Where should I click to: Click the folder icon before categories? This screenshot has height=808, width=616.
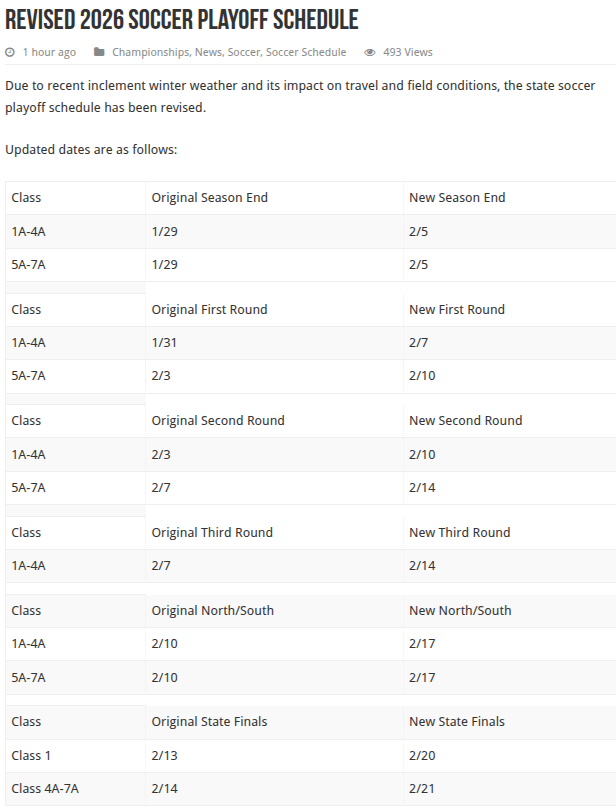click(x=99, y=52)
